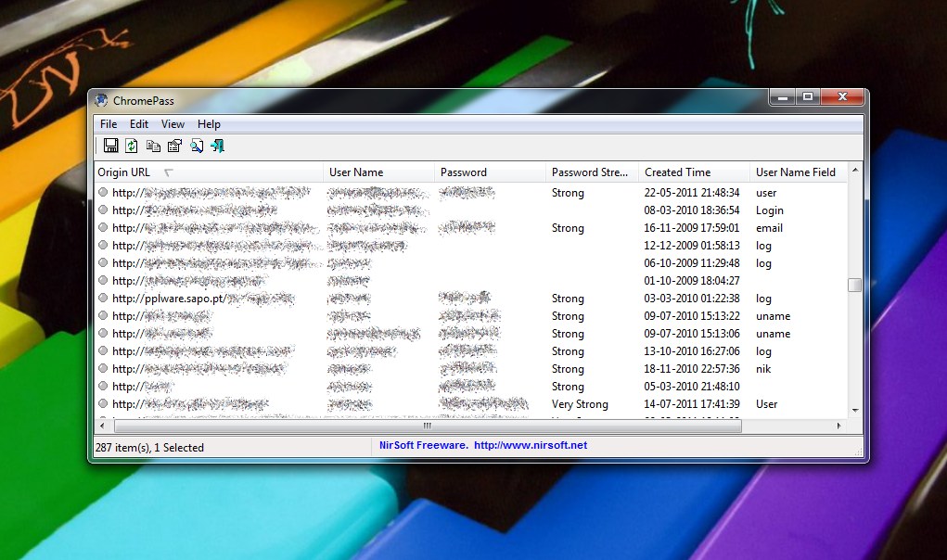Click the created time 08-03-2010 18:36:54
The height and width of the screenshot is (560, 947).
point(692,210)
